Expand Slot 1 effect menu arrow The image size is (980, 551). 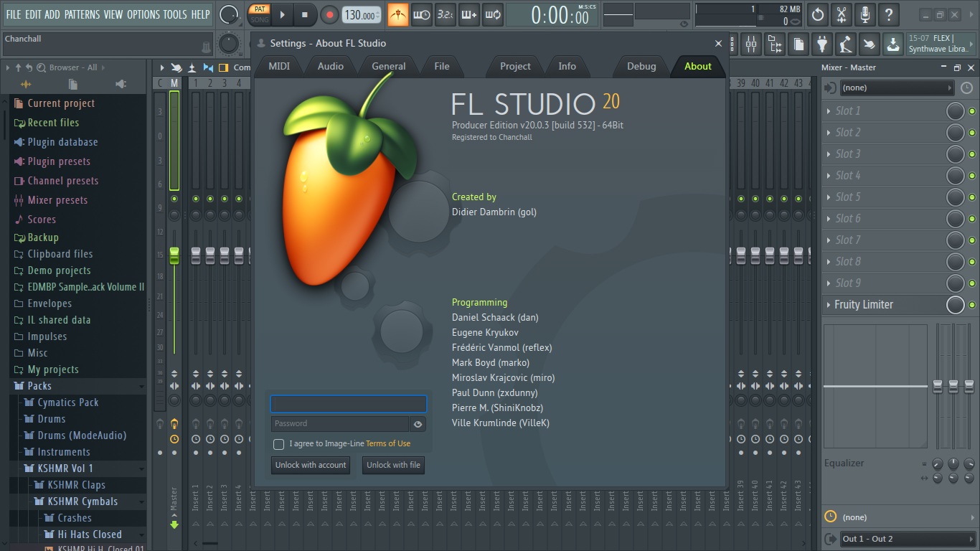(829, 111)
